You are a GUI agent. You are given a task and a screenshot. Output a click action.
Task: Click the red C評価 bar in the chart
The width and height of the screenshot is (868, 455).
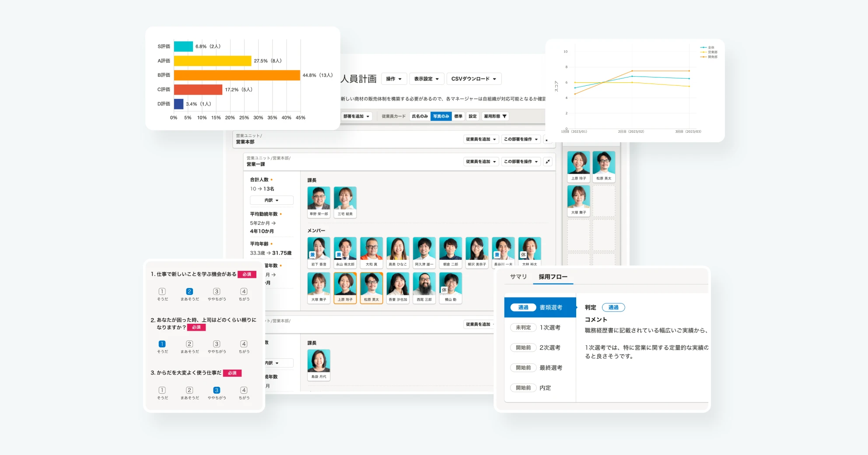pyautogui.click(x=198, y=90)
